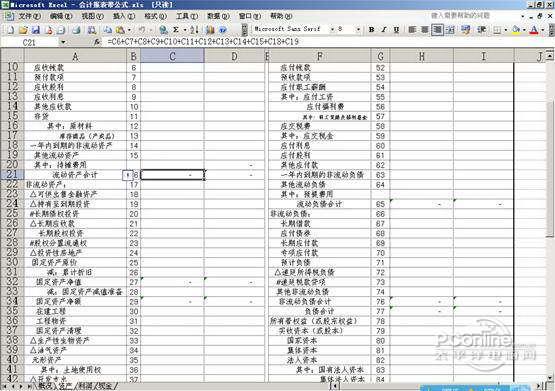Open a file using the folder icon
Viewport: 555px width, 391px height.
pyautogui.click(x=23, y=30)
